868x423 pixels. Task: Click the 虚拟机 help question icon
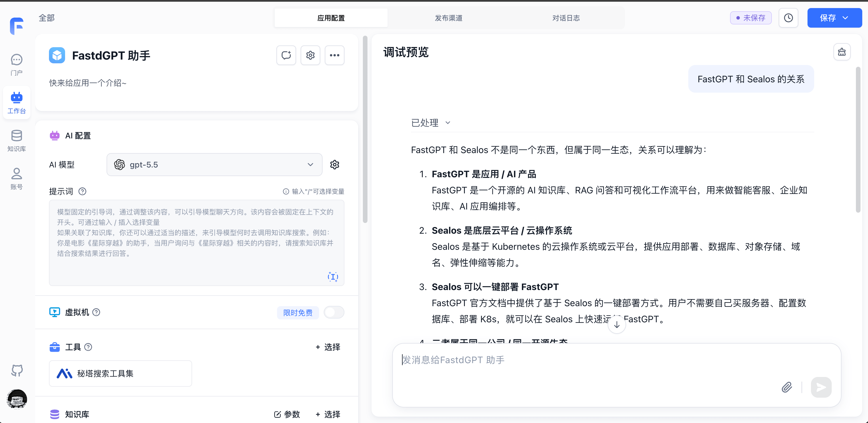96,312
